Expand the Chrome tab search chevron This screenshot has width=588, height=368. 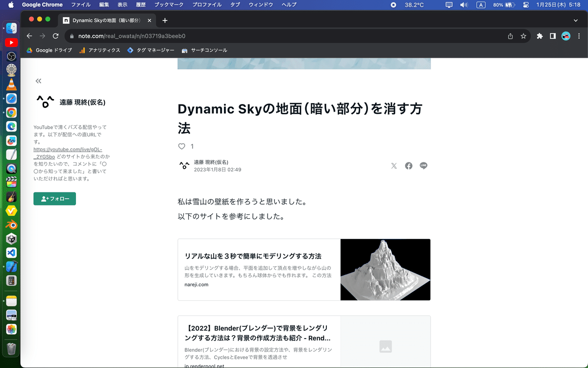(576, 20)
